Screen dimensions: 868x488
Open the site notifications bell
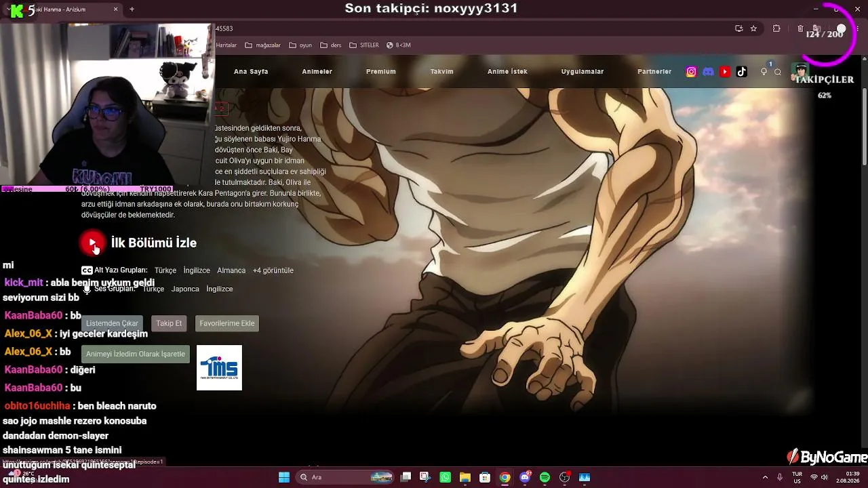(764, 72)
